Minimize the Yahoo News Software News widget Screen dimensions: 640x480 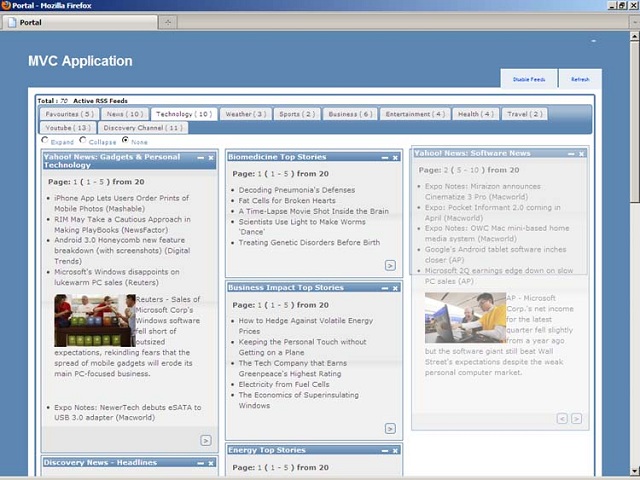pos(571,154)
